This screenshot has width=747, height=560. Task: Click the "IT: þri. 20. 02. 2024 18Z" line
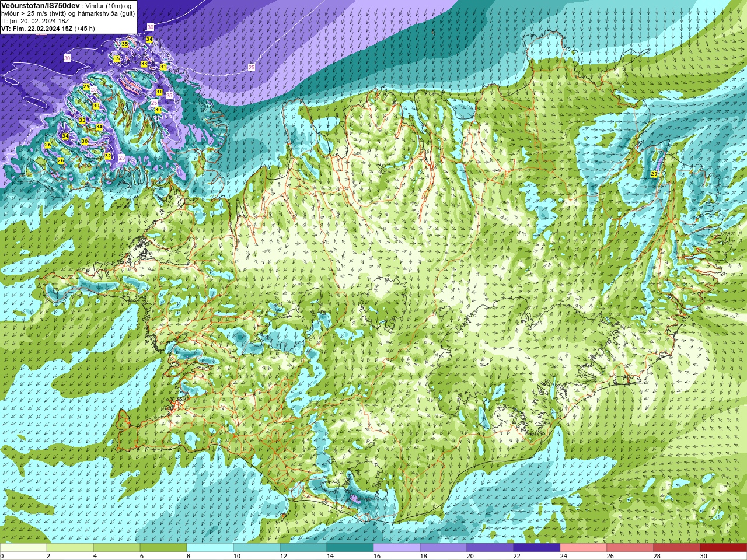pyautogui.click(x=36, y=21)
